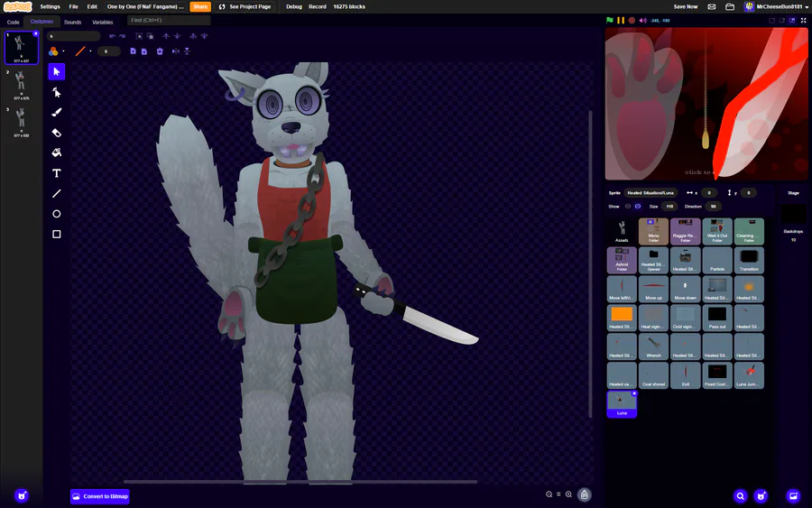Click the choose a costume button

click(x=22, y=496)
